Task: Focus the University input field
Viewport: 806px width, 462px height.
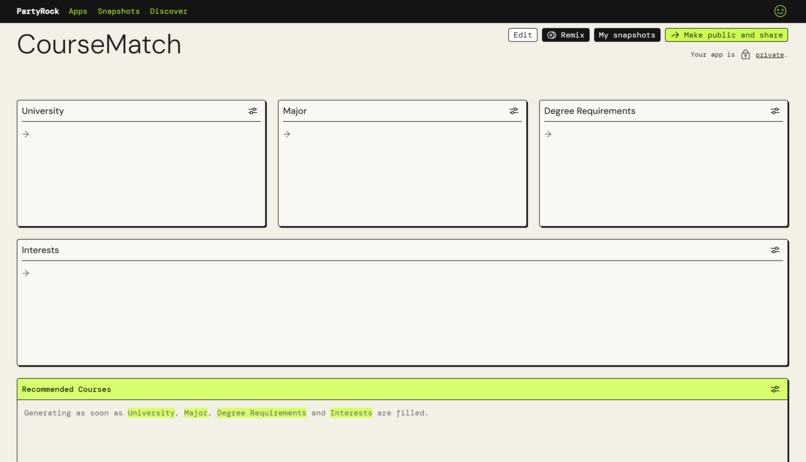Action: (x=141, y=175)
